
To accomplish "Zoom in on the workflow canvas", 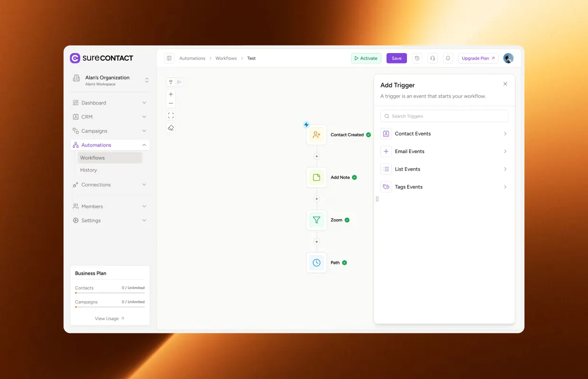I will tap(171, 94).
